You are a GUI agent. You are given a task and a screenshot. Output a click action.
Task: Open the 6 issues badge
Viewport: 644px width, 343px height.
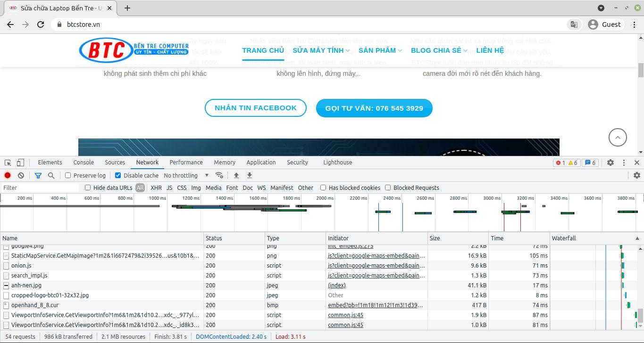coord(590,163)
